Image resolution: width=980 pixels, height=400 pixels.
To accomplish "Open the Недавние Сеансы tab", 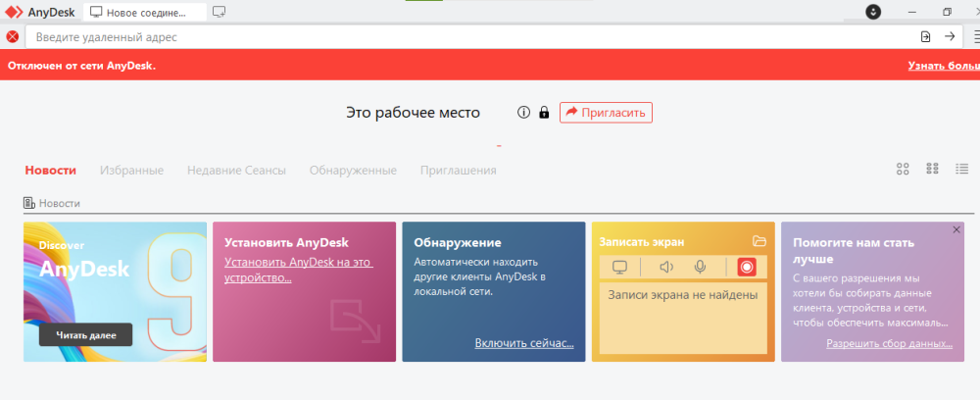I will coord(236,170).
